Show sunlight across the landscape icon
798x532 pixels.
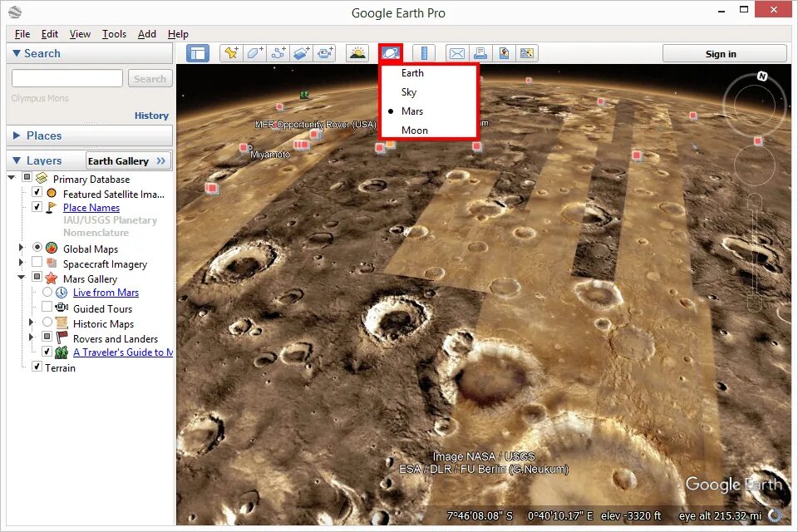click(x=357, y=53)
